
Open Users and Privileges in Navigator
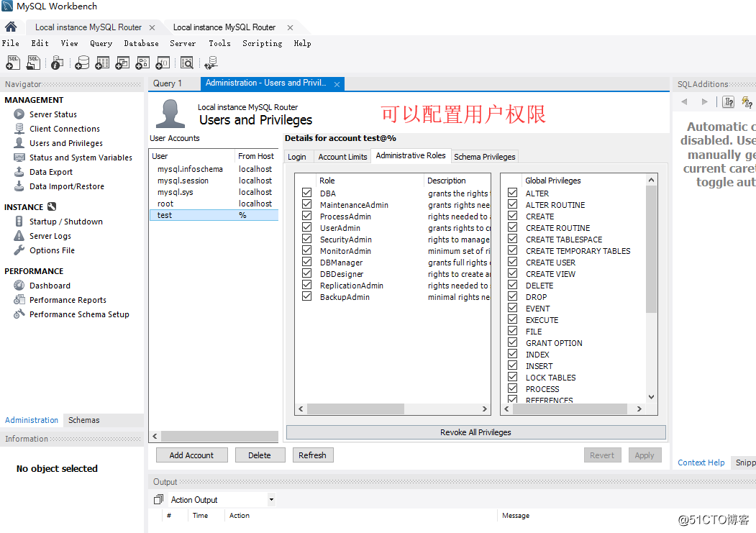pos(66,143)
